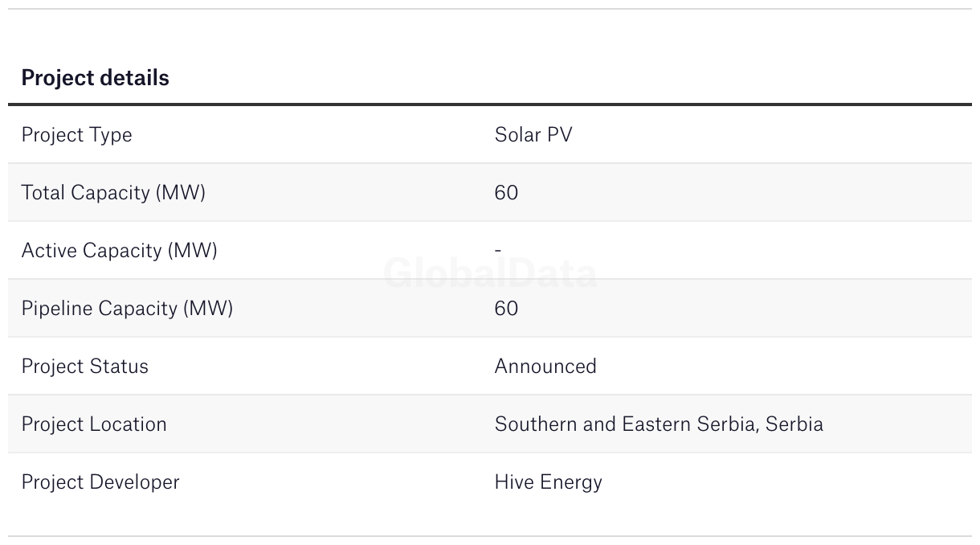Click the Hive Energy developer name

[x=548, y=482]
